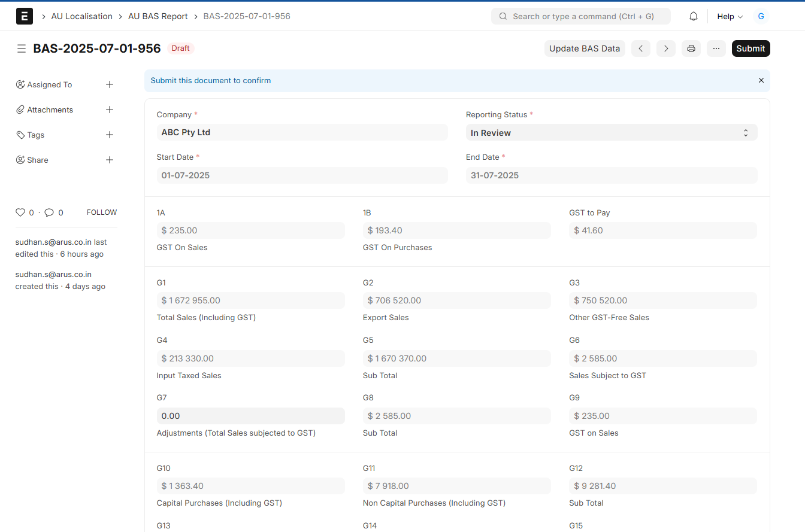Open the notifications bell

(694, 16)
